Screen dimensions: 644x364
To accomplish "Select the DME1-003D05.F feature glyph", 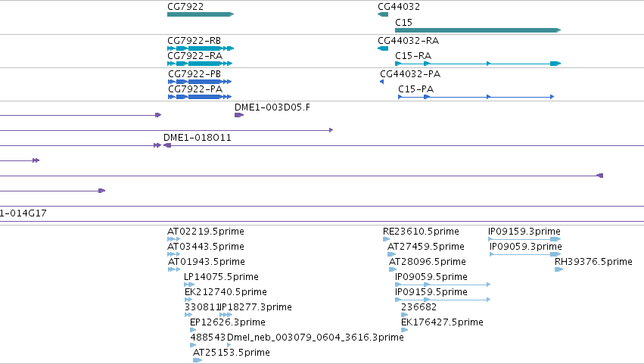I will (x=239, y=115).
